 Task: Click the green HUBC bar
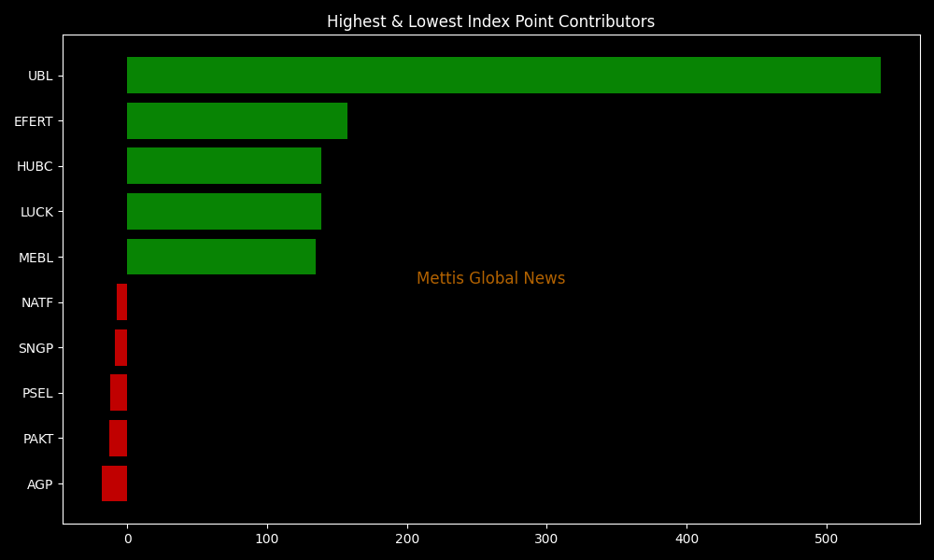tap(224, 166)
